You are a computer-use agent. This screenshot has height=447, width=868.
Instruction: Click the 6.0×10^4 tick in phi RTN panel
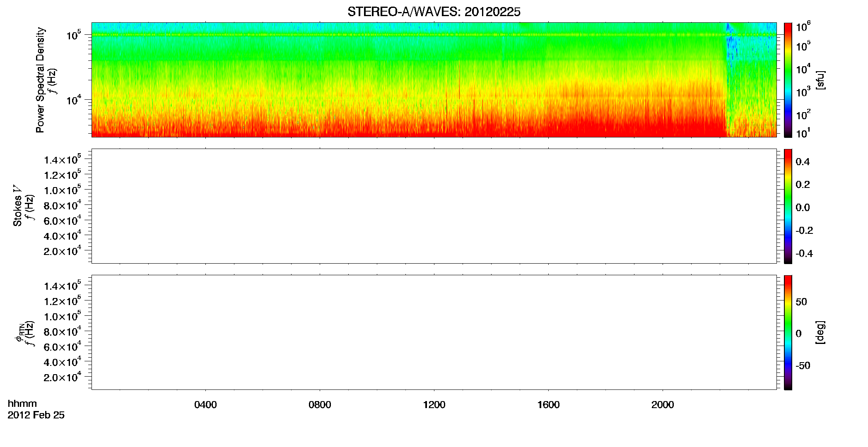[62, 346]
